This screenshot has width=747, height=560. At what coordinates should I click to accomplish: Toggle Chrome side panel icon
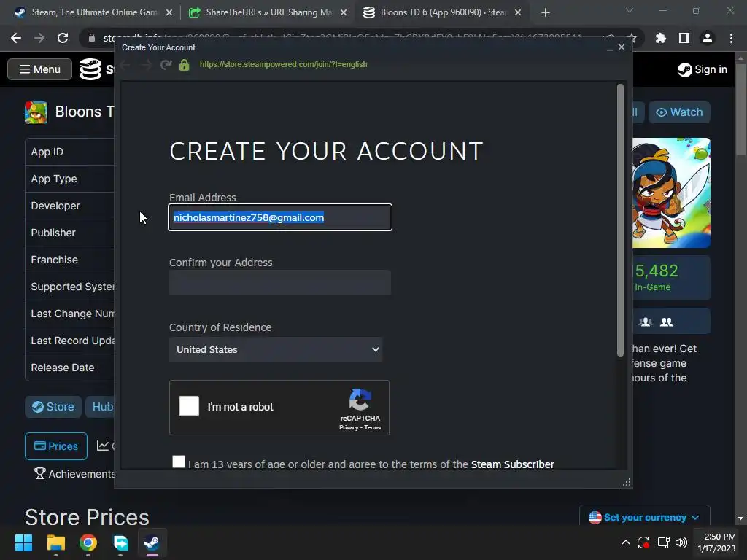pos(684,38)
